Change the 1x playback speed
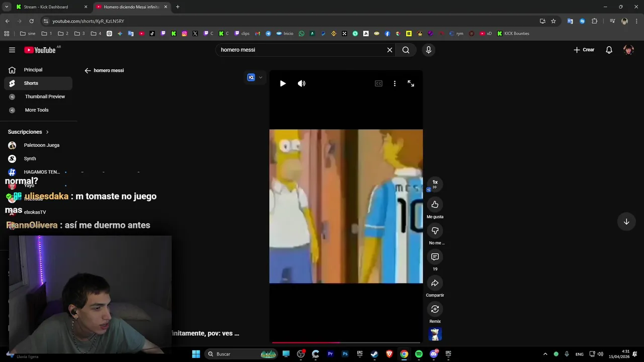Screen dimensions: 644x362 (x=435, y=184)
